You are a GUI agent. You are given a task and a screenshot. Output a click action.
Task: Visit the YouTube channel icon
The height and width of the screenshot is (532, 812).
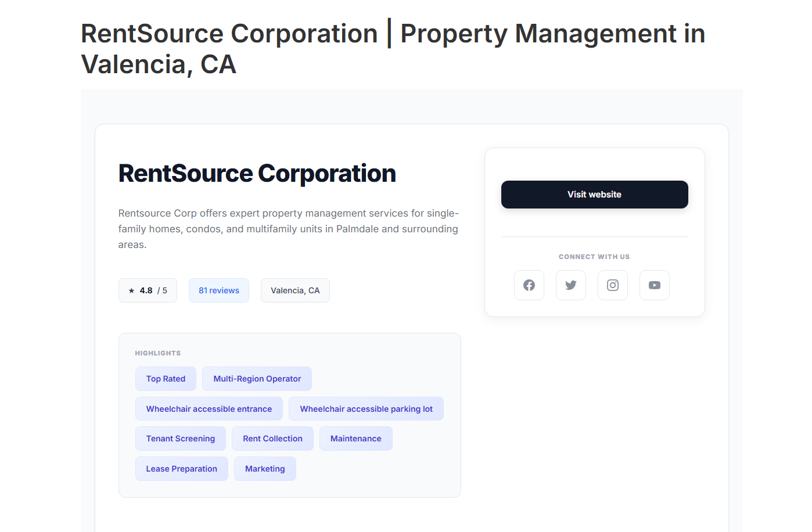tap(654, 285)
